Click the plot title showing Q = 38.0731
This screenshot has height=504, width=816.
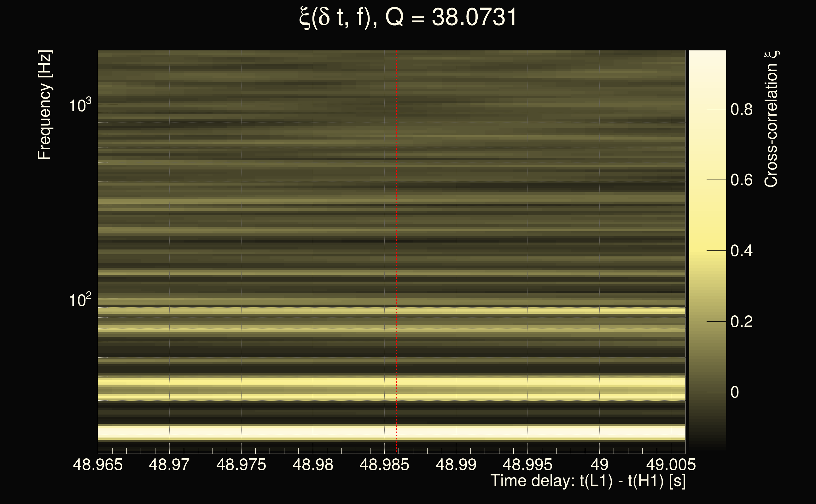(408, 18)
